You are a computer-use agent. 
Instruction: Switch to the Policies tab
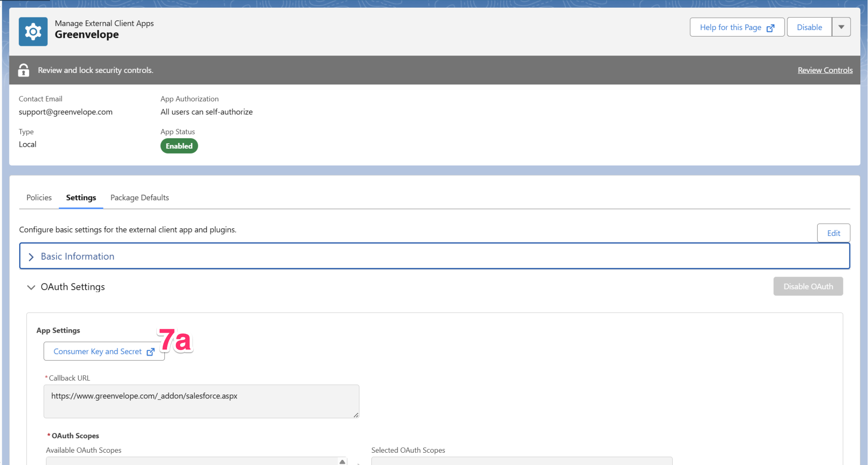[39, 197]
